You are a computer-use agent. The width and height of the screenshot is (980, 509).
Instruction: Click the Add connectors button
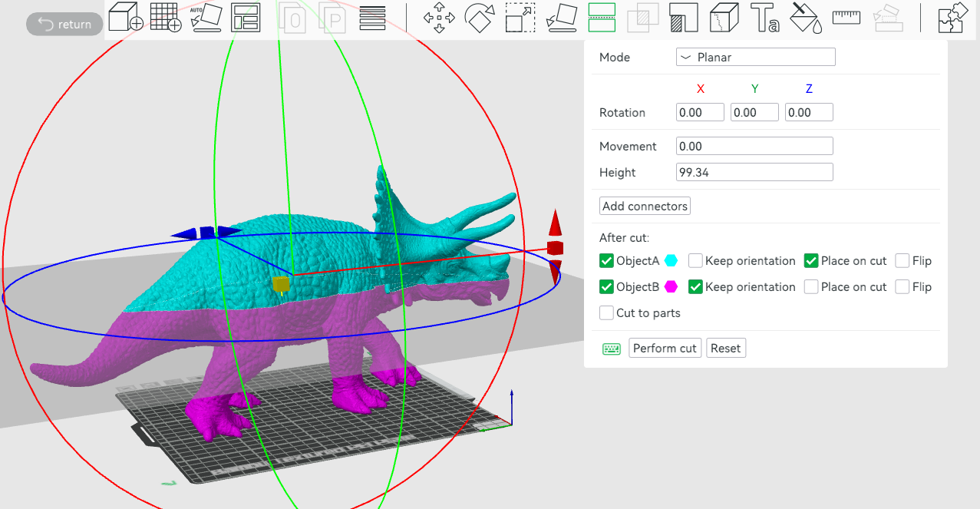(645, 207)
